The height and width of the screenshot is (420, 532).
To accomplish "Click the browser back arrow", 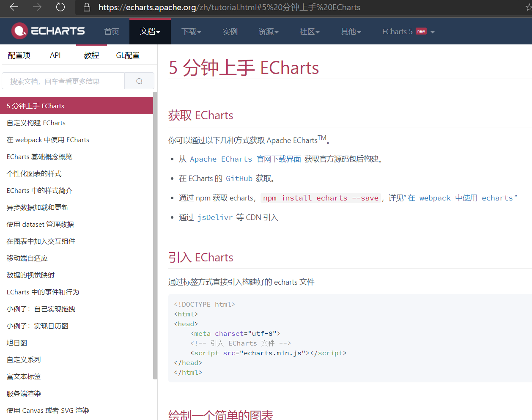I will pos(14,7).
